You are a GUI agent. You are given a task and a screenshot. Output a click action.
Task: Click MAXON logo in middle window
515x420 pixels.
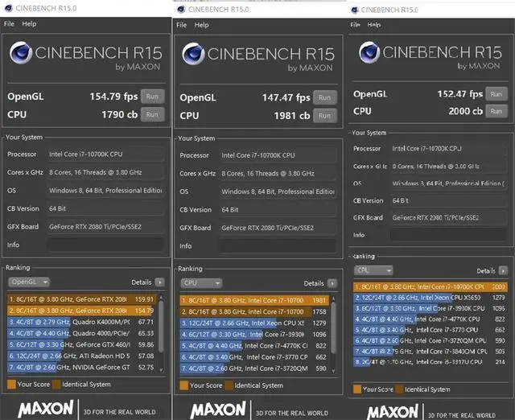218,410
